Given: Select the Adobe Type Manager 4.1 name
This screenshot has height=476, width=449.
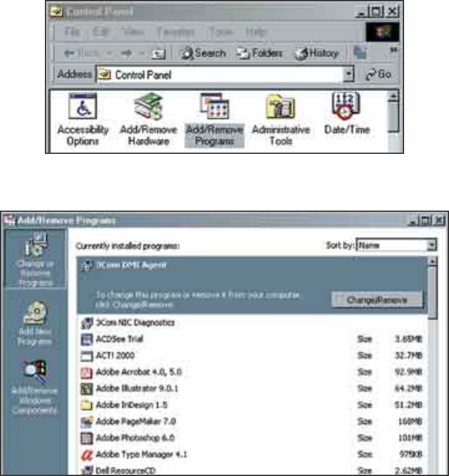Looking at the screenshot, I should click(x=141, y=454).
